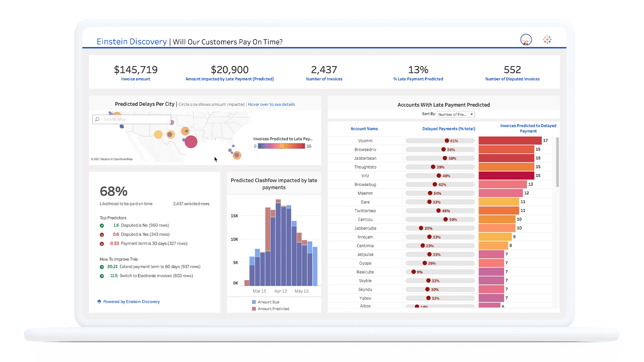
Task: Select the Twitterbea account name
Action: tap(365, 211)
